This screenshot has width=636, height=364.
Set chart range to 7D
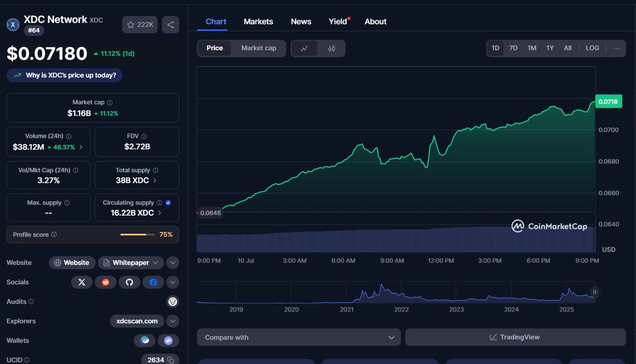[x=514, y=48]
